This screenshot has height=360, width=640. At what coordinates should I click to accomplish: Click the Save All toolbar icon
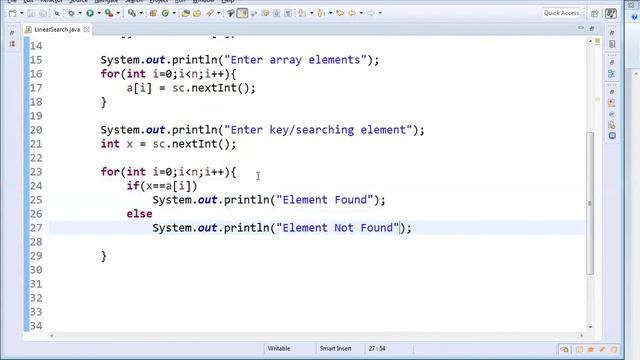42,13
